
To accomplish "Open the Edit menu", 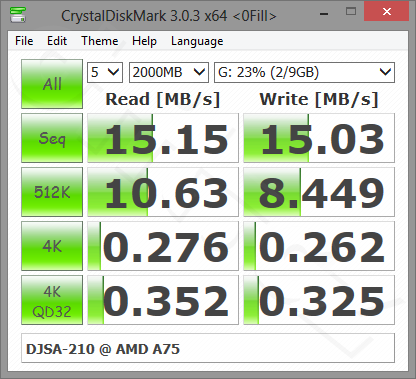I will pos(57,41).
